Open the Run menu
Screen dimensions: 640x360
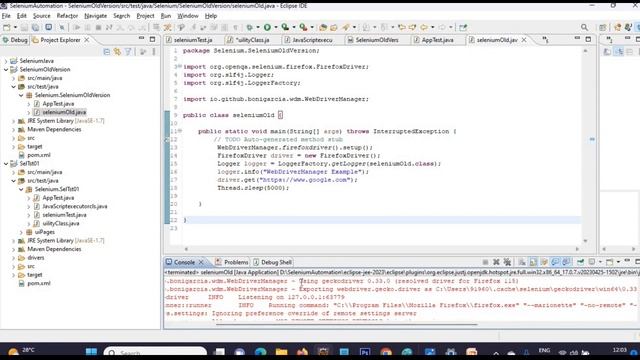click(166, 16)
